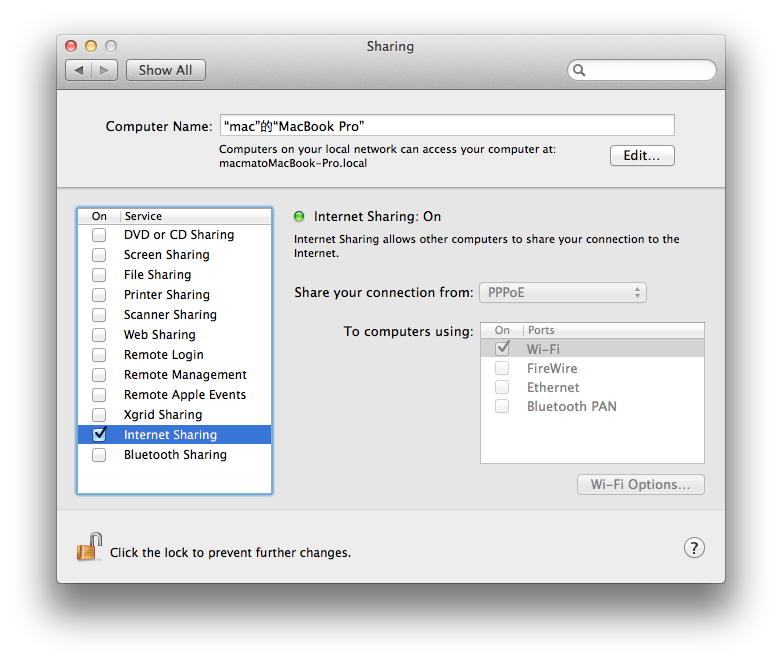This screenshot has height=662, width=782.
Task: Select the Wi-Fi port row label
Action: [543, 349]
